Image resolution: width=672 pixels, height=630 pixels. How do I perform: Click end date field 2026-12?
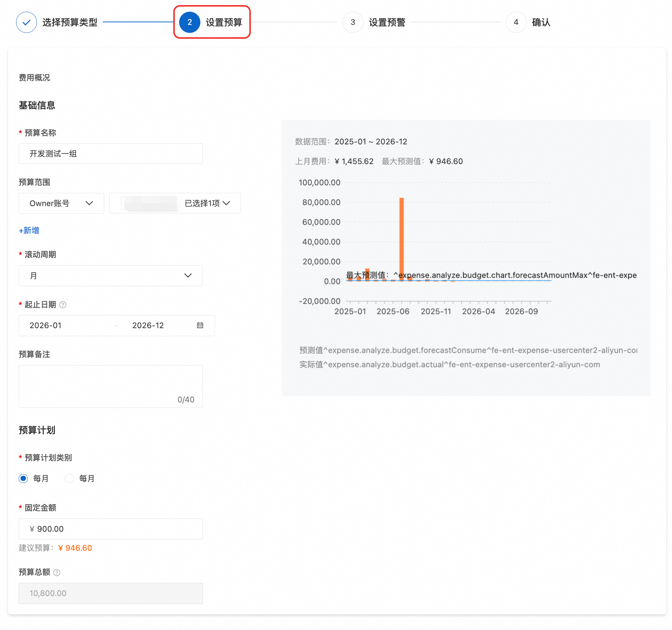[x=148, y=325]
